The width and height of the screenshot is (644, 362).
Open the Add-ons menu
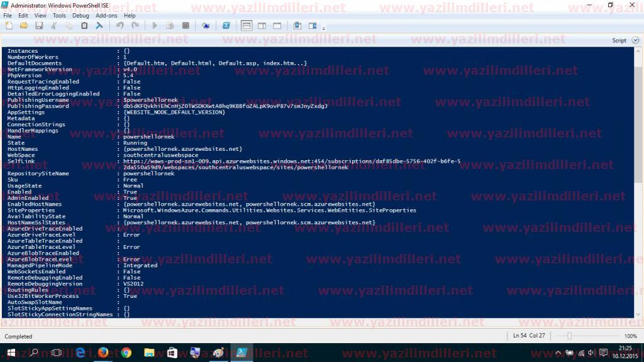(x=106, y=16)
